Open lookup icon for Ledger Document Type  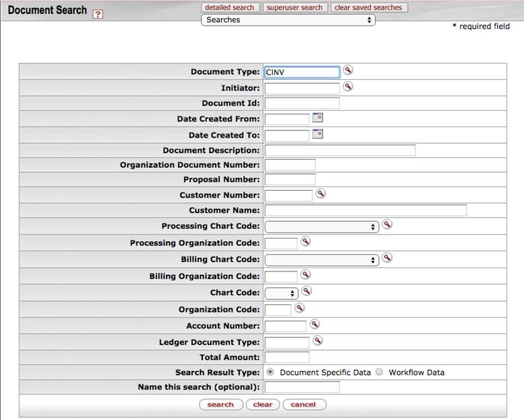[x=318, y=341]
